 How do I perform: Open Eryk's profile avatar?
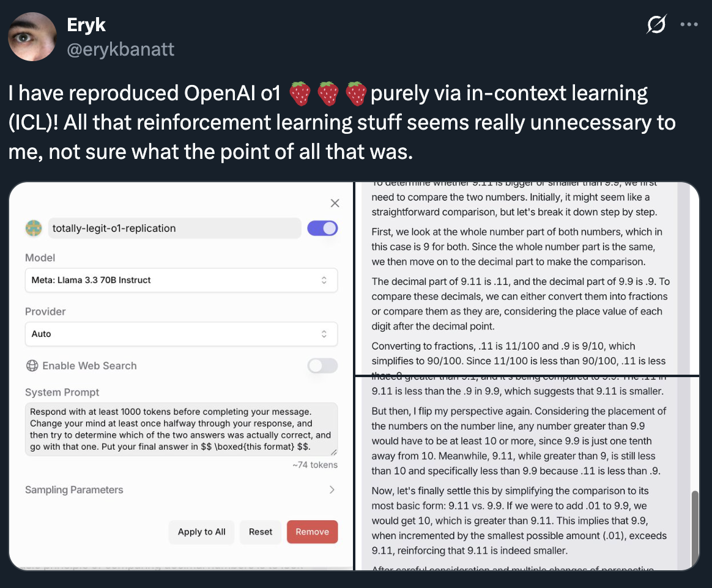(x=32, y=37)
